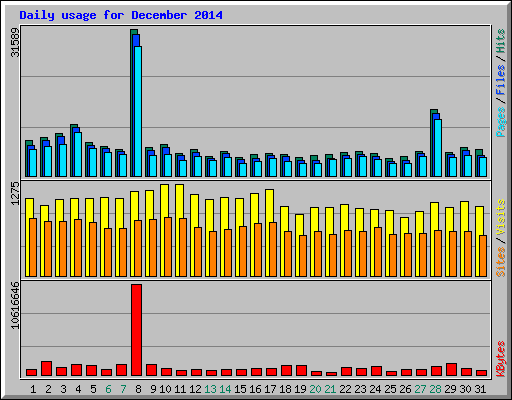Click day label 8 on the x-axis
This screenshot has height=400, width=512.
[x=138, y=389]
